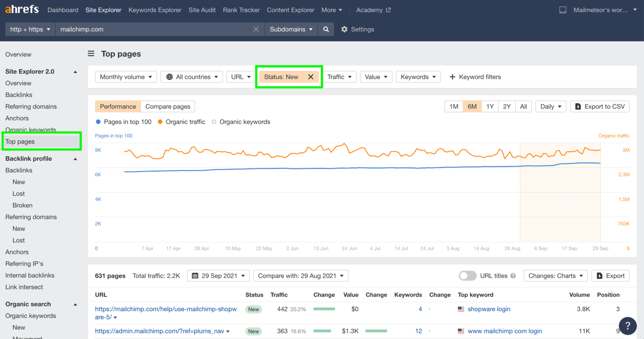Image resolution: width=644 pixels, height=339 pixels.
Task: Open Internal backlinks in sidebar
Action: point(30,275)
